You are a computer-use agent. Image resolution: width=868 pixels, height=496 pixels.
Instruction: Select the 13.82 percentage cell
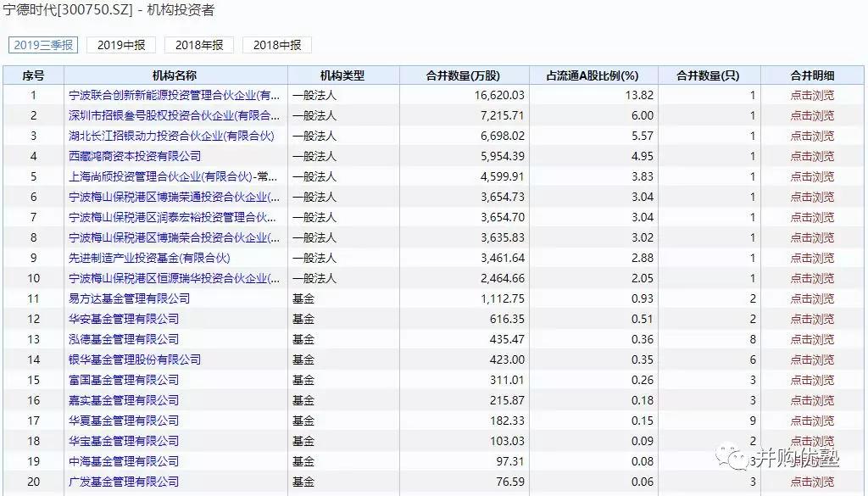coord(639,95)
